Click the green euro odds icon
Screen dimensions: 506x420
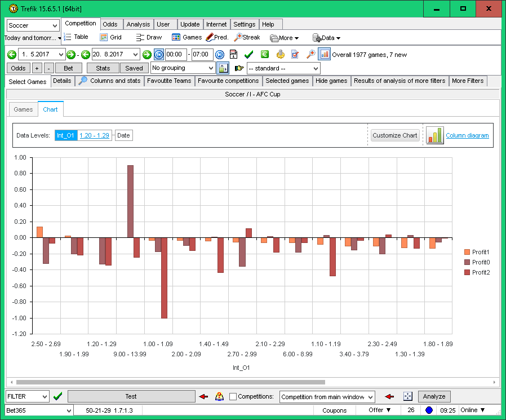(264, 55)
